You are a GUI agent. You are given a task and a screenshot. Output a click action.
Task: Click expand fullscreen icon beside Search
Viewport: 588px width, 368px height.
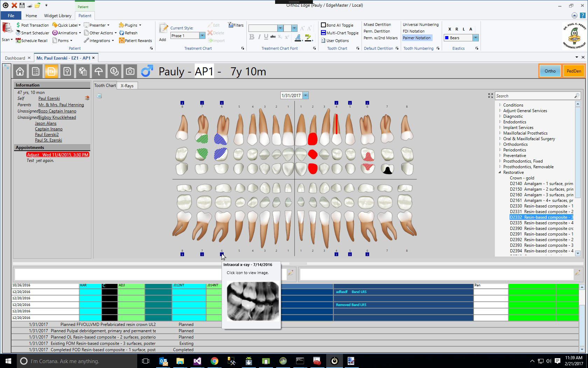(x=490, y=96)
